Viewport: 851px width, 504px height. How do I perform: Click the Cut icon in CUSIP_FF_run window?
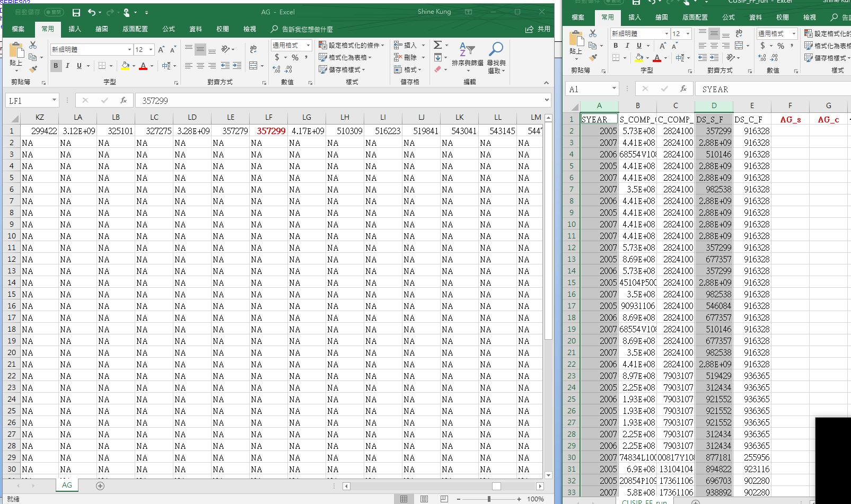pos(593,34)
